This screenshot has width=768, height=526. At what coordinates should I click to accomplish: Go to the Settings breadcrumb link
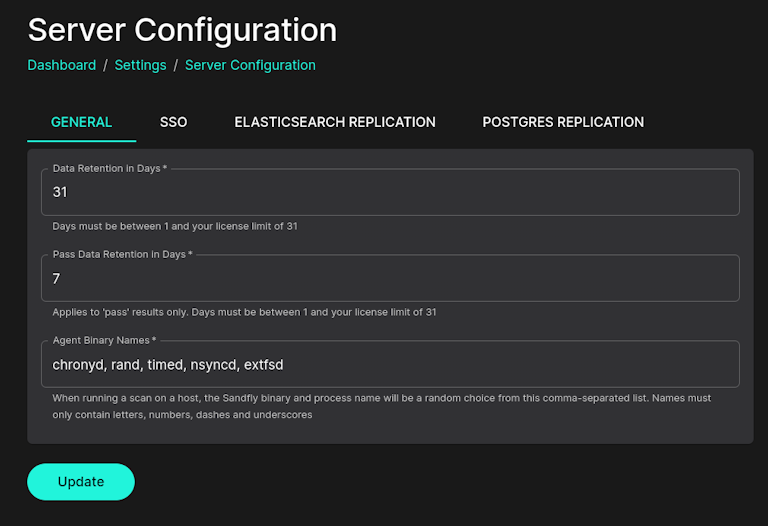140,65
